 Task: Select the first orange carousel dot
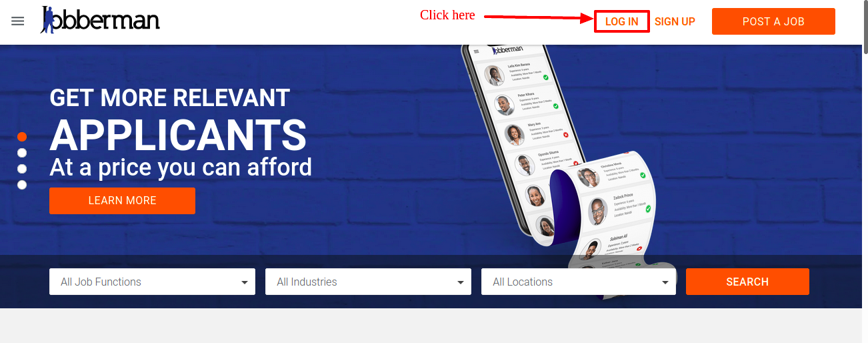tap(22, 137)
